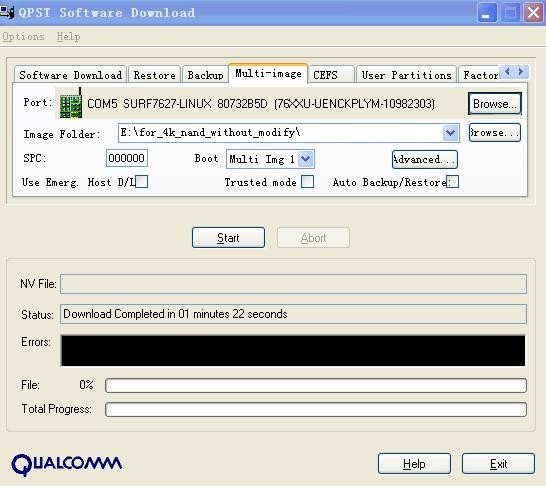Click the File progress bar

point(316,386)
